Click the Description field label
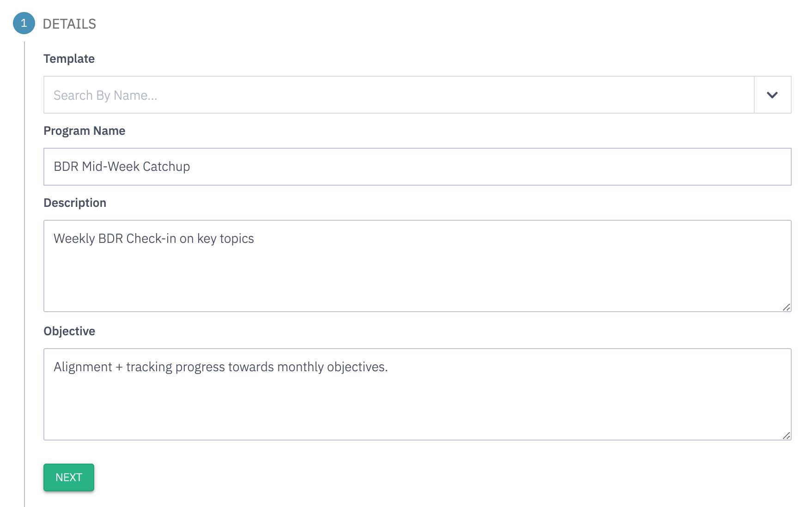 75,203
